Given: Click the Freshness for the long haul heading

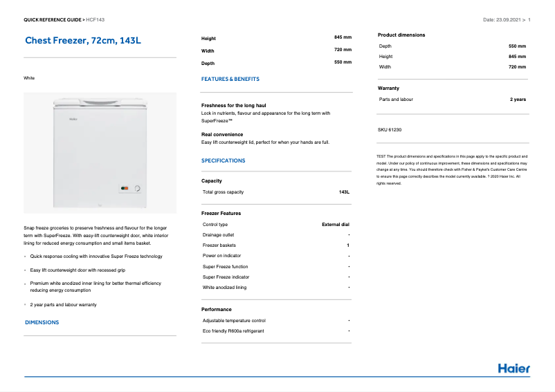Looking at the screenshot, I should coord(233,105).
